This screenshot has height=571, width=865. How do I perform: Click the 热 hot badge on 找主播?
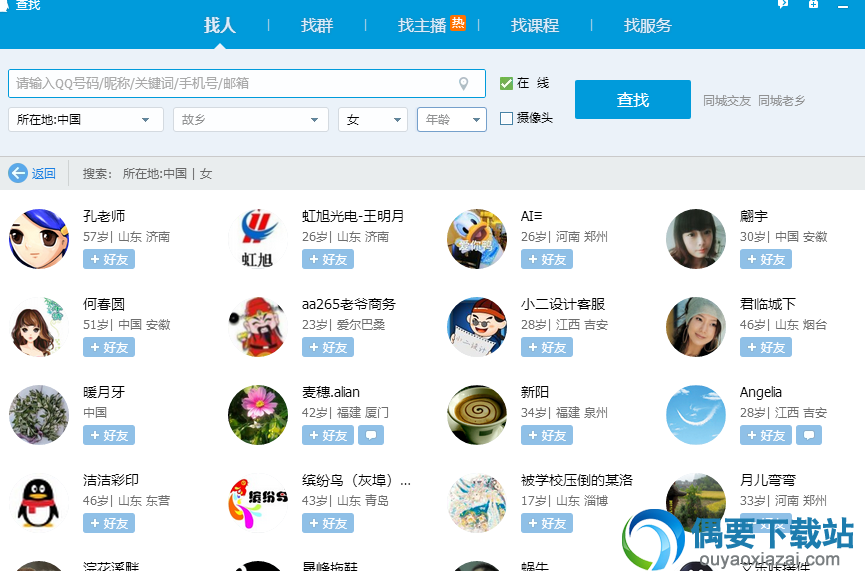458,23
